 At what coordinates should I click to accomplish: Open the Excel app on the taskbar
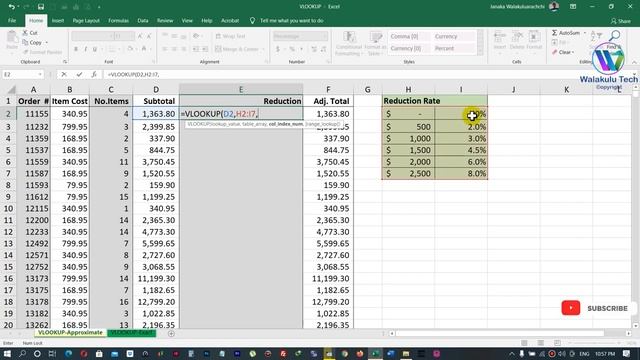tap(375, 353)
